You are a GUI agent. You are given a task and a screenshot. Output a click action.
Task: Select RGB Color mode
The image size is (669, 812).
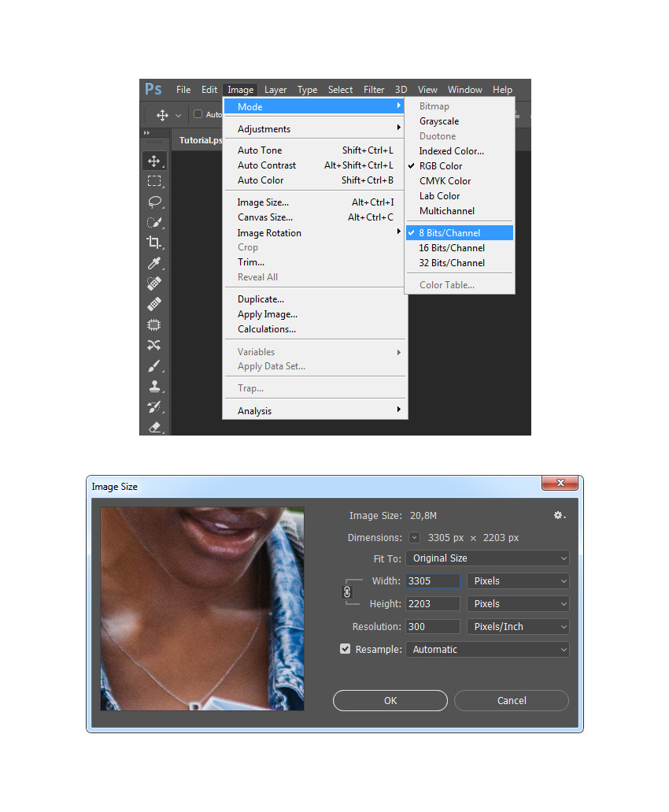[x=460, y=166]
